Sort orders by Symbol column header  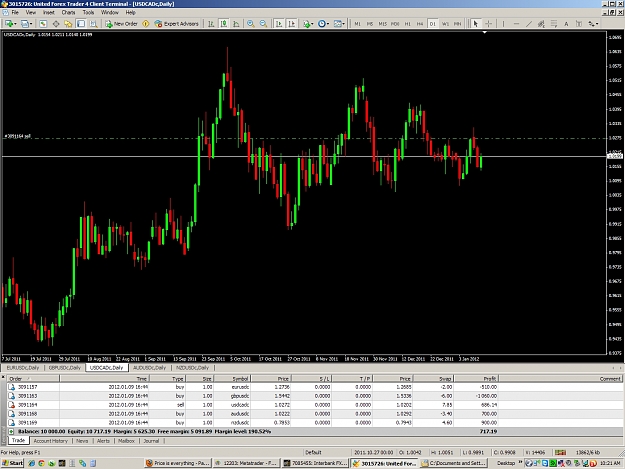pos(231,379)
